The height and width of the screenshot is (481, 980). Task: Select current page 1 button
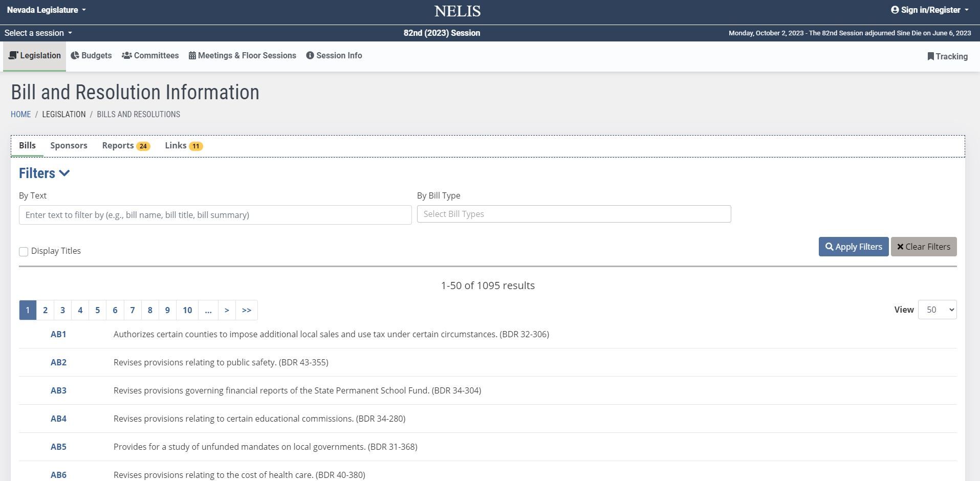tap(28, 310)
